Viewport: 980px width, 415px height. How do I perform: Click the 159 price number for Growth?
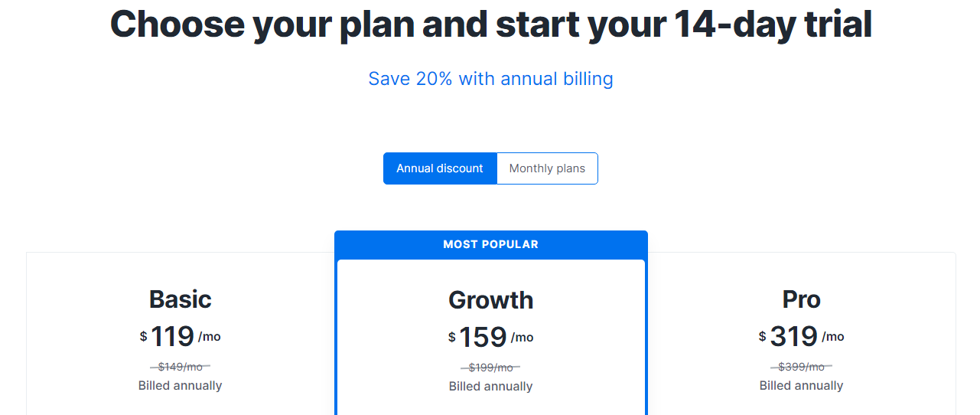pyautogui.click(x=483, y=337)
